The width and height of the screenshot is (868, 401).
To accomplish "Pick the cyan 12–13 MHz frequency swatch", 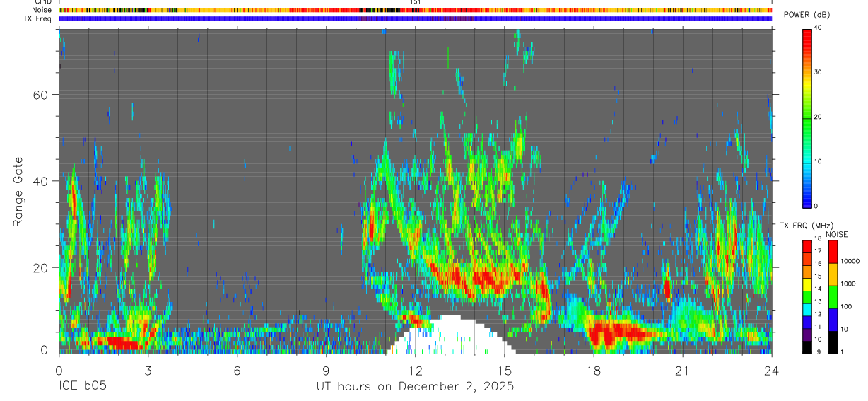I will coord(807,308).
